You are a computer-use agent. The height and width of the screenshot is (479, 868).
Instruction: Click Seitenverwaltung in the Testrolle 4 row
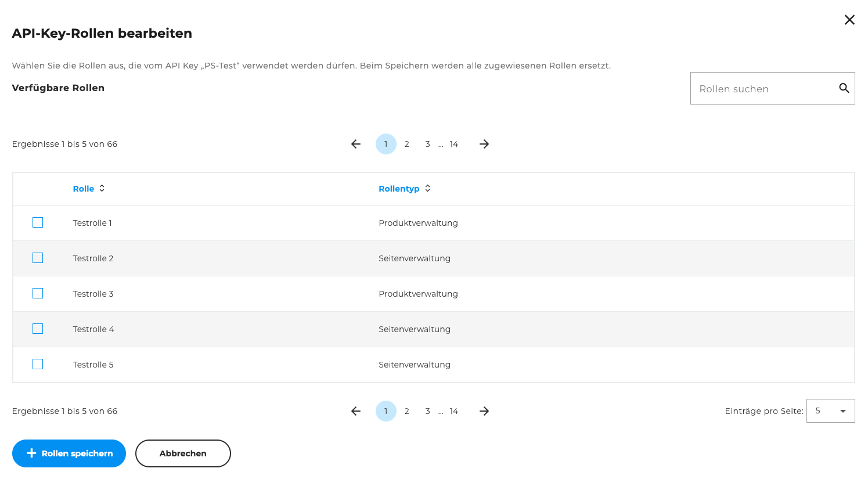click(415, 329)
